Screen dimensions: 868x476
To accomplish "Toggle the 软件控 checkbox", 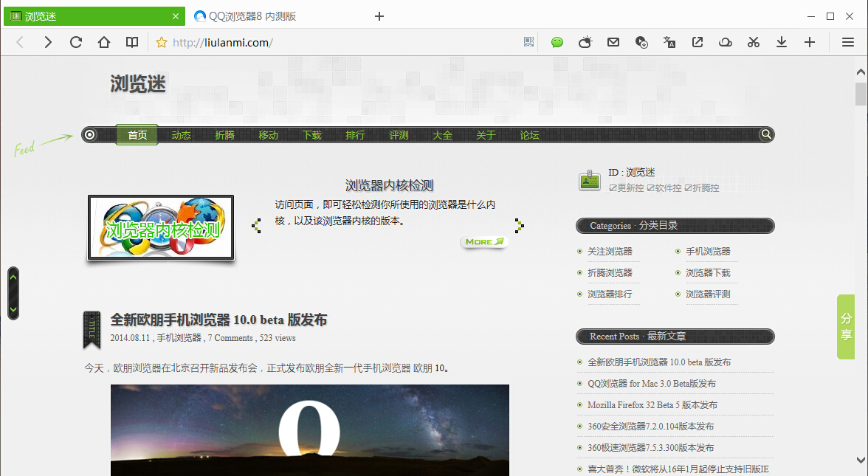I will [x=650, y=188].
